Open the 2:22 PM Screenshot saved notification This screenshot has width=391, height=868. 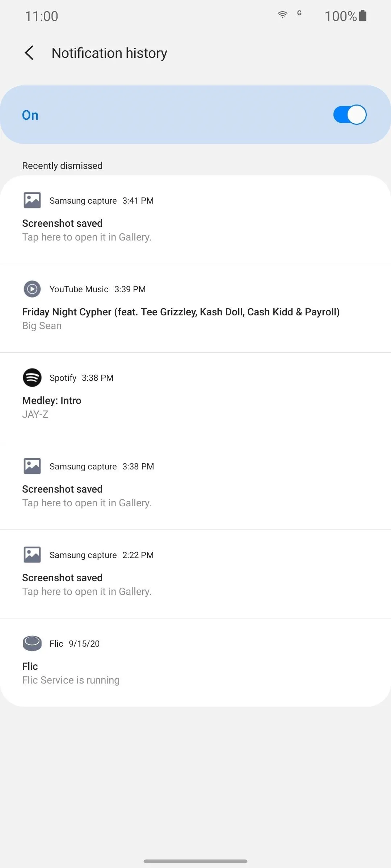195,574
